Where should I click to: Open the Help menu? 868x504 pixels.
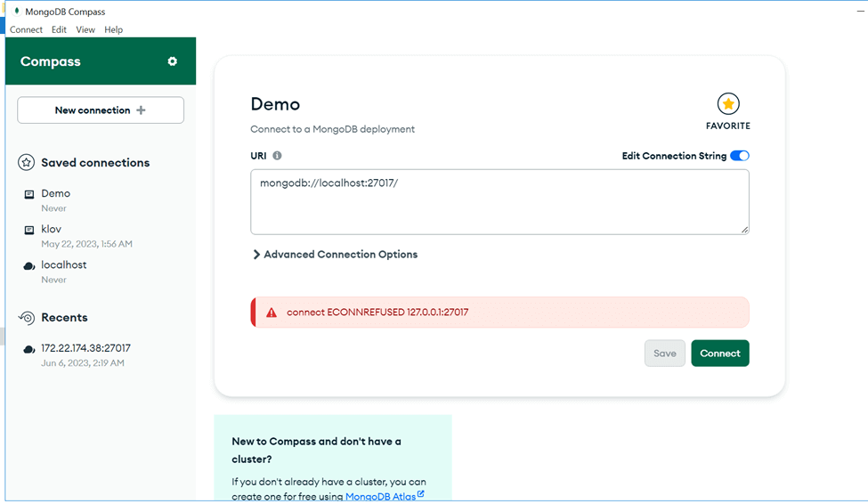tap(113, 29)
